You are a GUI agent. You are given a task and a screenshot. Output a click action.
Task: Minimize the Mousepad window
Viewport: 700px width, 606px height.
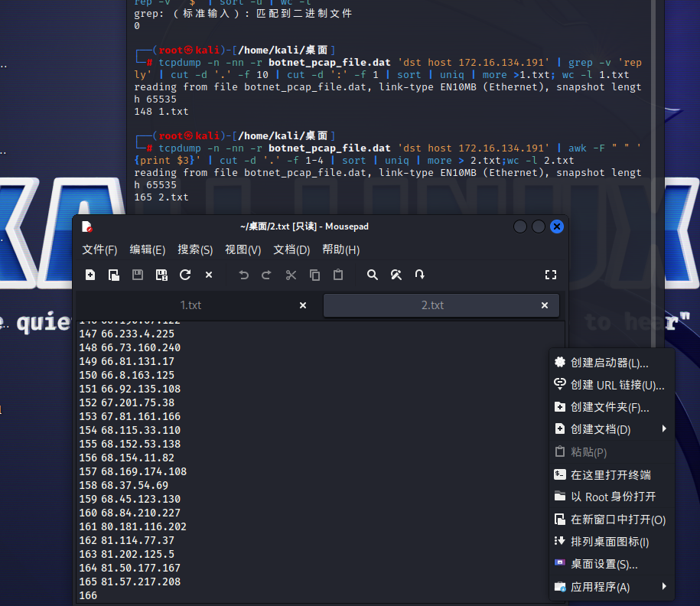pos(520,226)
